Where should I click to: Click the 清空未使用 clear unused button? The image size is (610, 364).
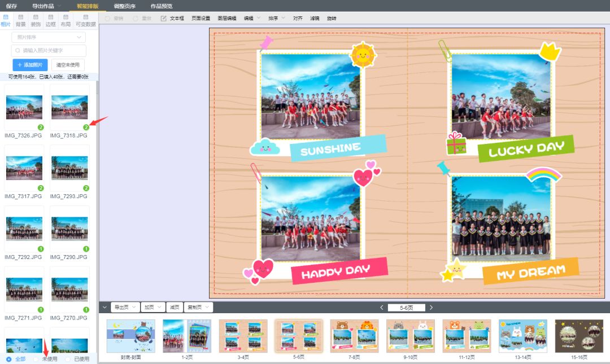click(68, 65)
